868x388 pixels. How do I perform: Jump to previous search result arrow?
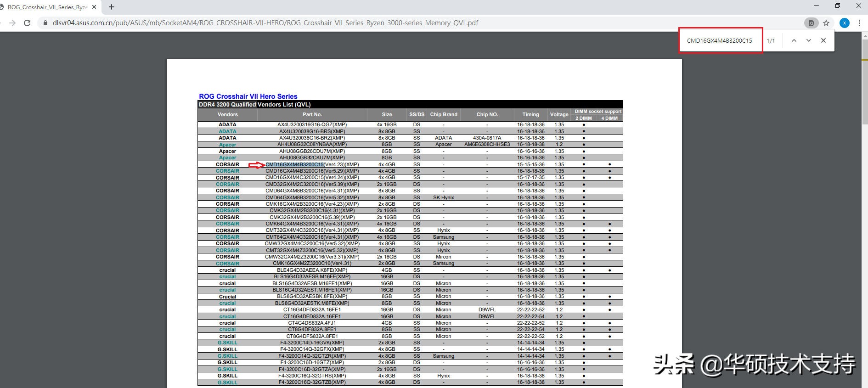794,40
